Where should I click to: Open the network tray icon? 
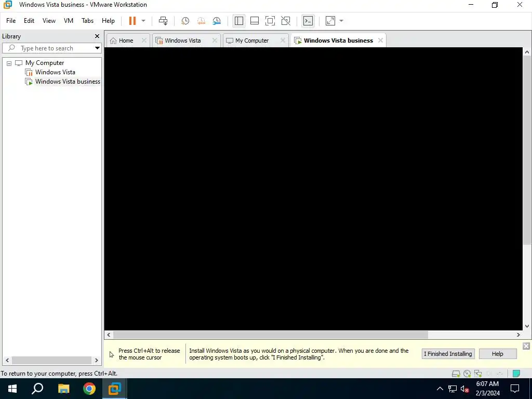[453, 389]
